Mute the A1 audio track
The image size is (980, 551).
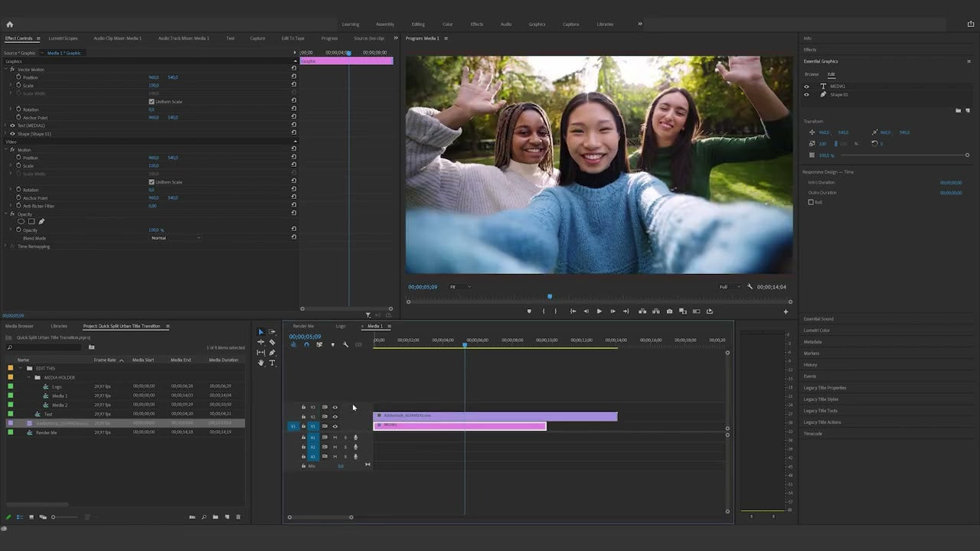(x=335, y=437)
